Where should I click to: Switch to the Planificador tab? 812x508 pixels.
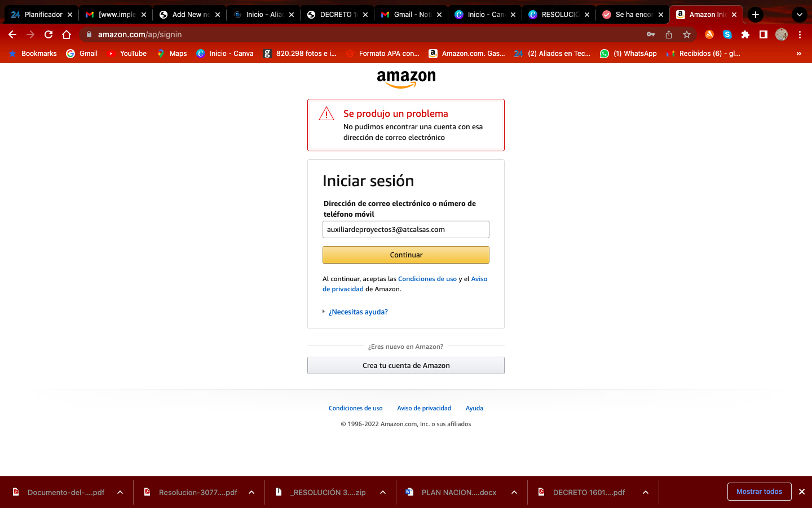[41, 15]
